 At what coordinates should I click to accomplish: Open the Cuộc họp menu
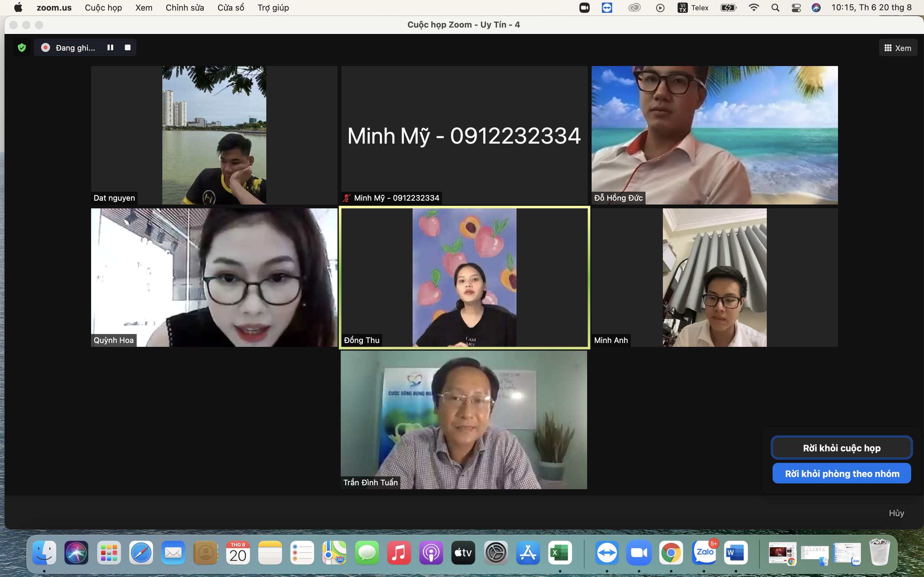coord(103,8)
